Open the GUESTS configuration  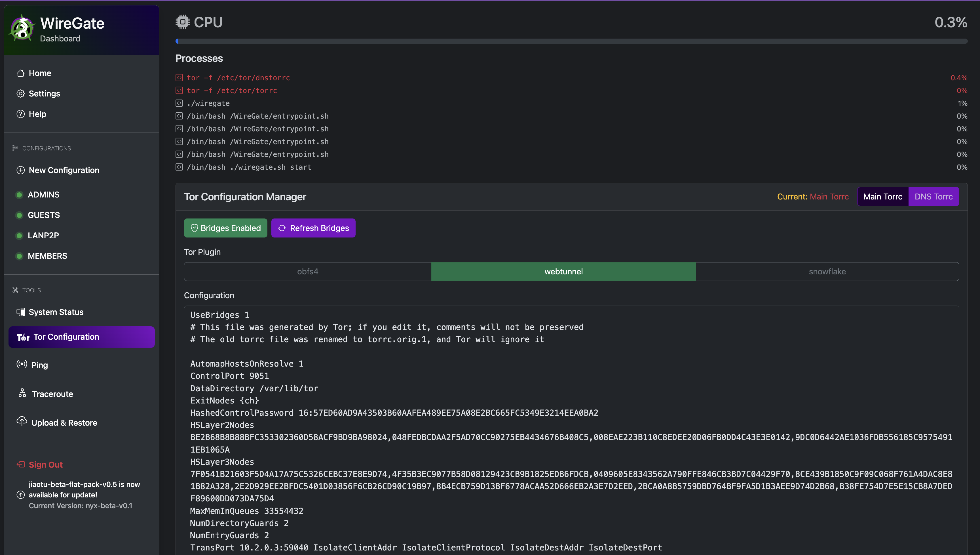81,215
